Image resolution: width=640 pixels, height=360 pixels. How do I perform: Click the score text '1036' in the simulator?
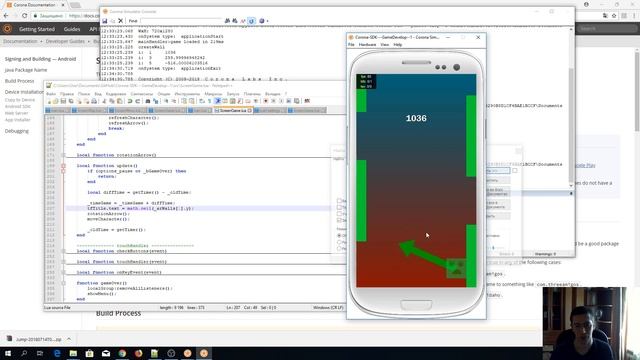tap(416, 118)
